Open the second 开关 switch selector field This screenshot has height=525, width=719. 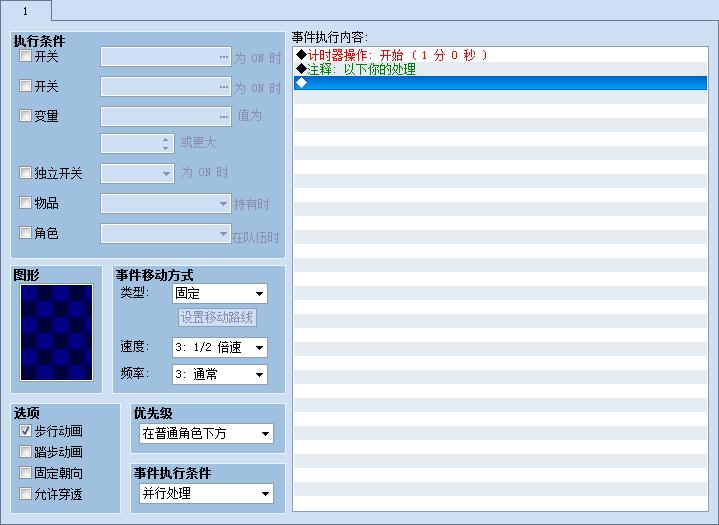click(x=166, y=87)
